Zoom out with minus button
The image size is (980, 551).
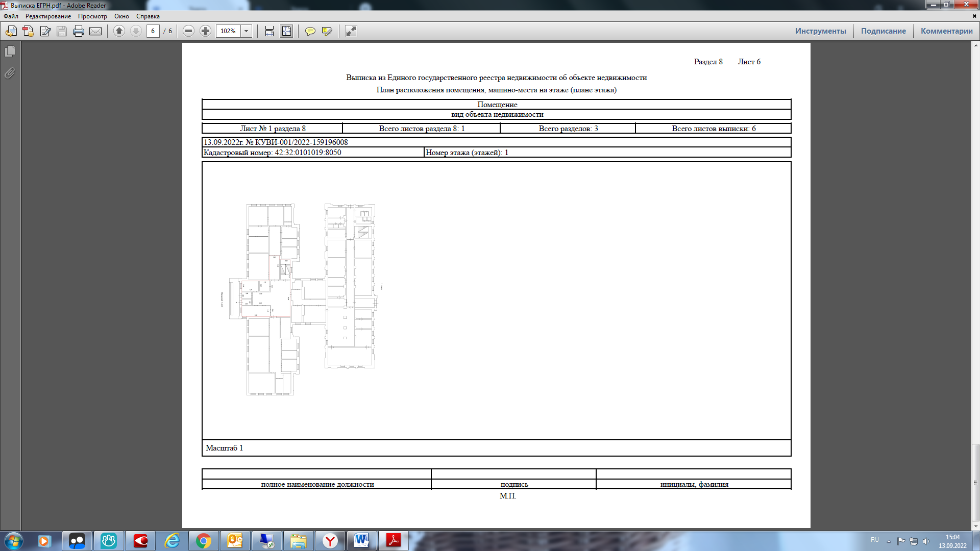pyautogui.click(x=188, y=31)
